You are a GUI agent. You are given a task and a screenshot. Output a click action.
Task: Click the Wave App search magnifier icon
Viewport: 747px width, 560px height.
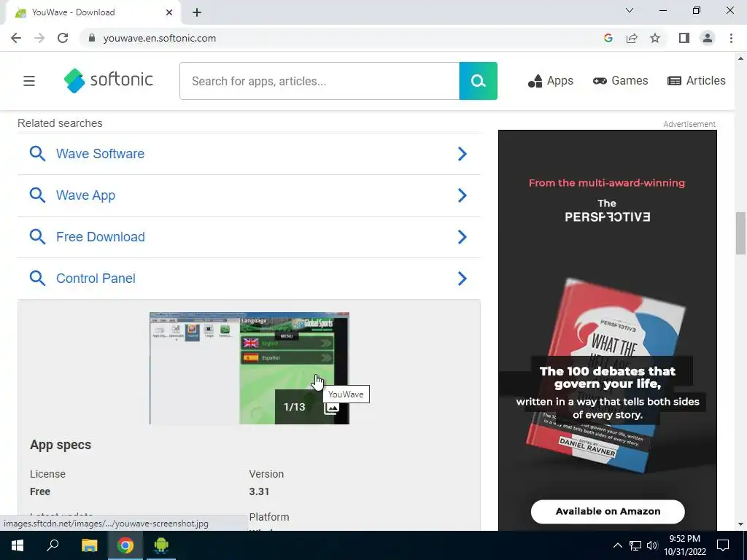(x=37, y=195)
